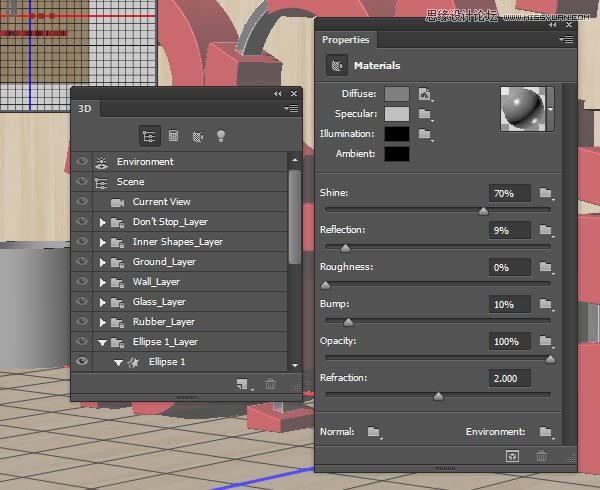
Task: Click the Shine slider handle
Action: point(483,211)
